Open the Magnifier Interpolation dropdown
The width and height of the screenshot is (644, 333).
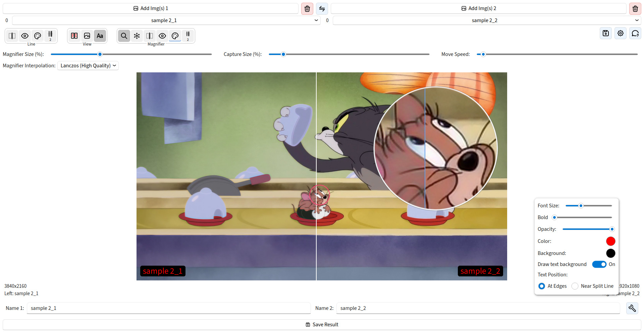(x=88, y=65)
